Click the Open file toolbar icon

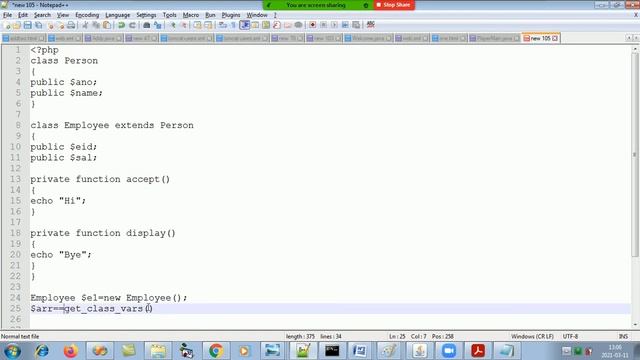click(x=17, y=25)
